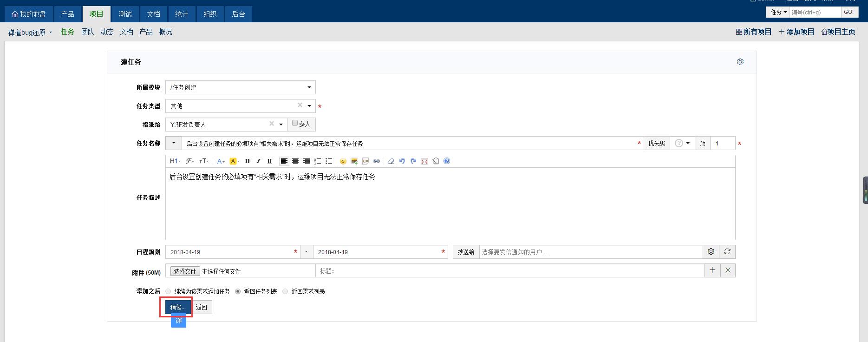Center-align the description text
The height and width of the screenshot is (342, 868).
(295, 161)
